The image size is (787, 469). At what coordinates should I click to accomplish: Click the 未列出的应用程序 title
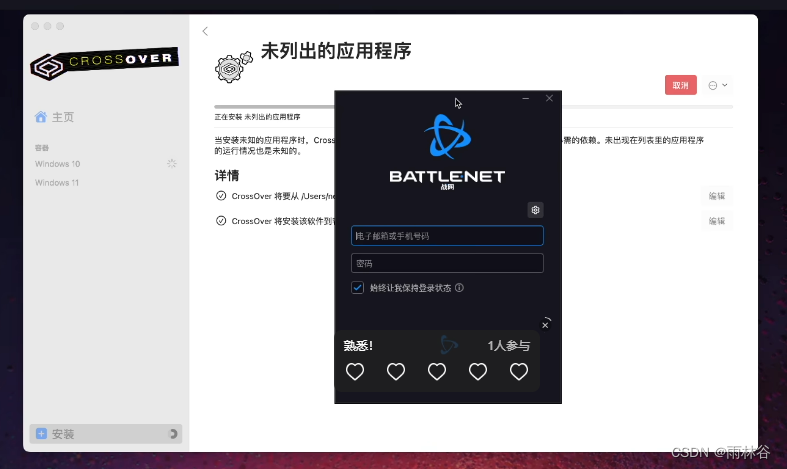pyautogui.click(x=336, y=51)
